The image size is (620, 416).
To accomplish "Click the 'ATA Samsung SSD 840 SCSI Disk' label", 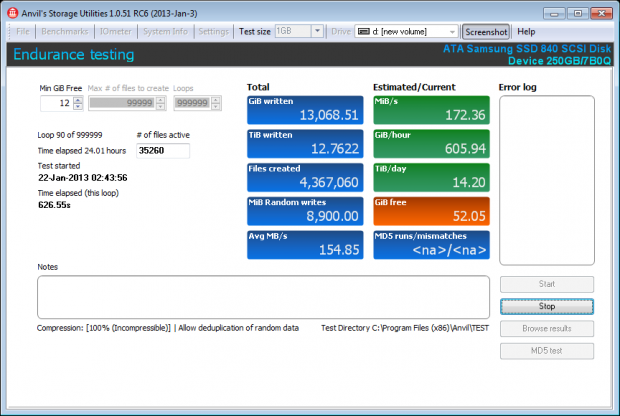I will pos(527,49).
